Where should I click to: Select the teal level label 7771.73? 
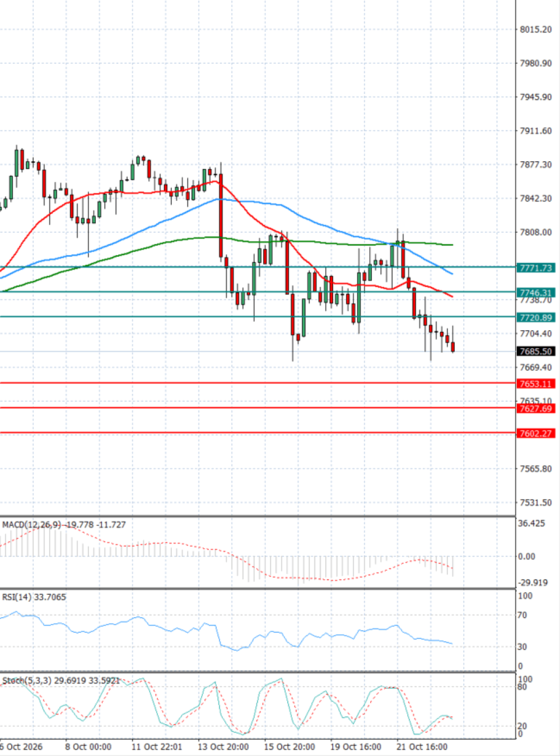pyautogui.click(x=536, y=268)
